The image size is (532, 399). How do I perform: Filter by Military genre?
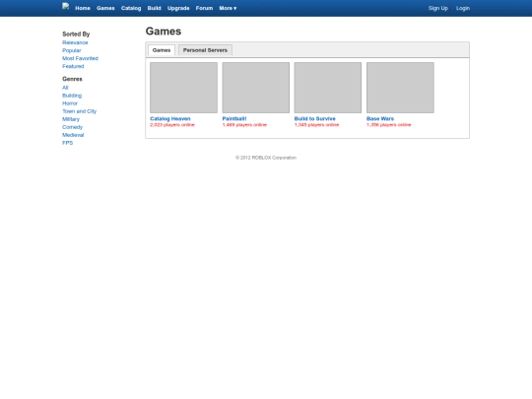(71, 119)
